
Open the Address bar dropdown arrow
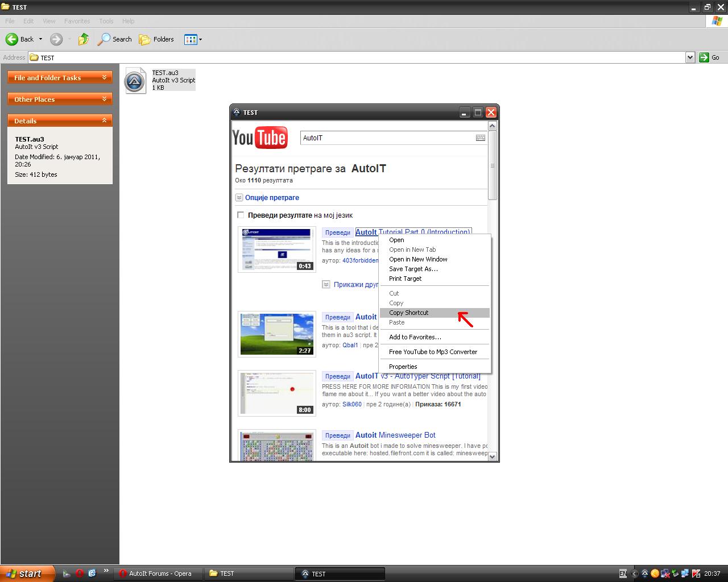coord(690,57)
